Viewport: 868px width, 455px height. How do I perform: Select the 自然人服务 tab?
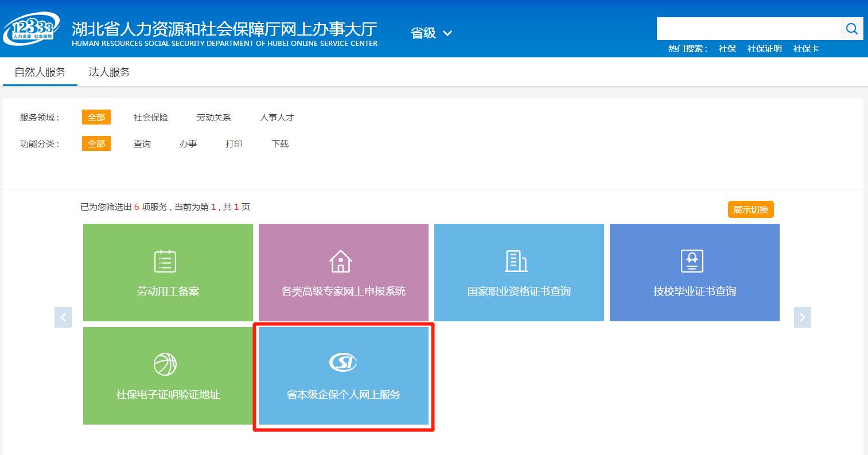tap(40, 71)
